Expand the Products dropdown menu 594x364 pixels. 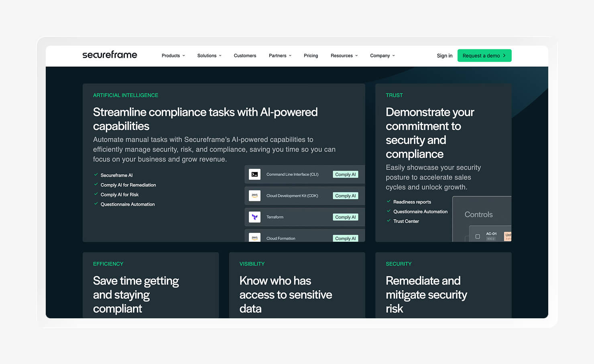click(x=173, y=56)
